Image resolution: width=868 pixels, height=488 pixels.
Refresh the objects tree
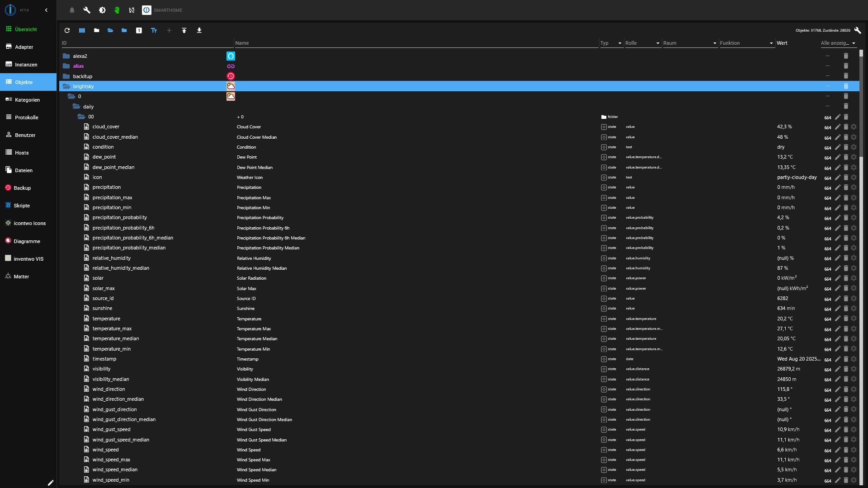point(67,30)
